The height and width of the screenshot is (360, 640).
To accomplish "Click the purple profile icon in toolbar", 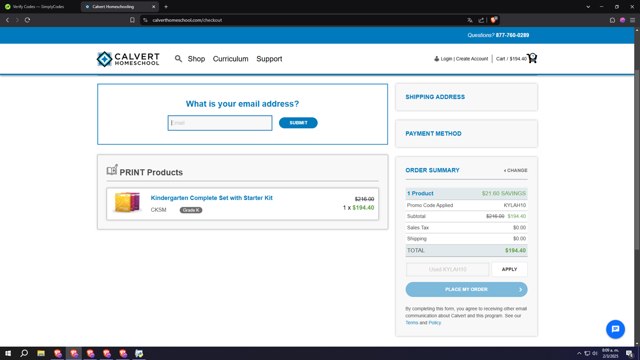I will click(622, 20).
